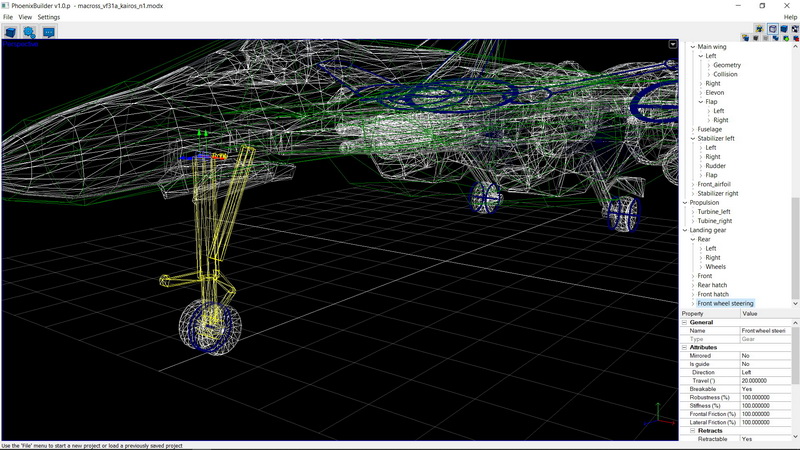Screen dimensions: 800x450
Task: Select the Fuselage tree item
Action: [709, 129]
